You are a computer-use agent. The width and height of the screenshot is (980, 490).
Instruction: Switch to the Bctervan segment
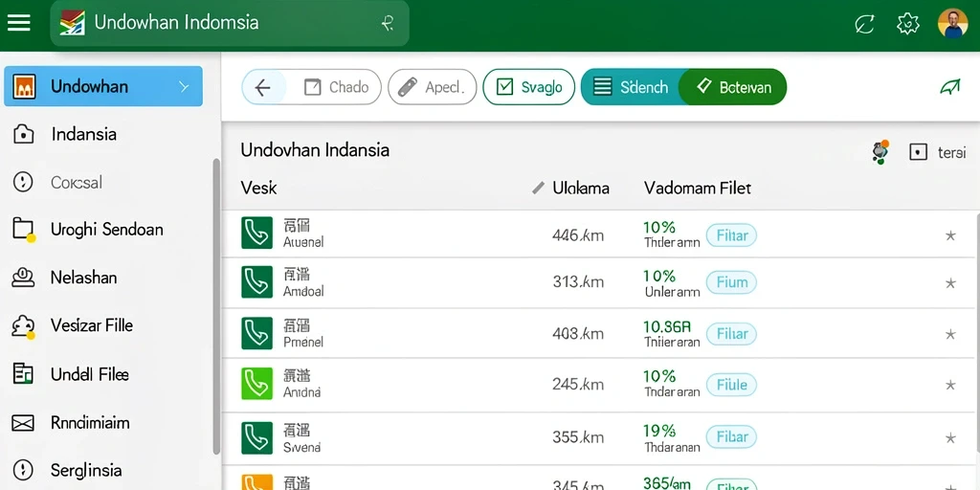[733, 87]
